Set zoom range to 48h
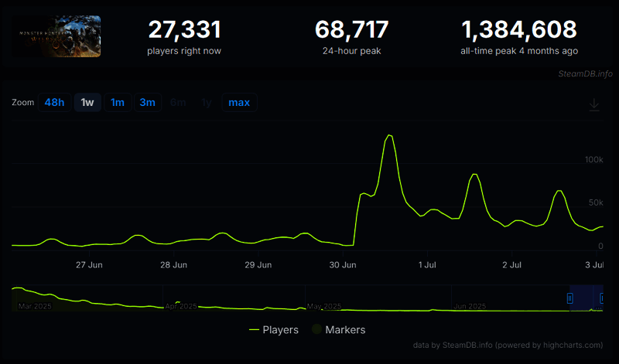Viewport: 619px width, 364px height. [x=54, y=103]
